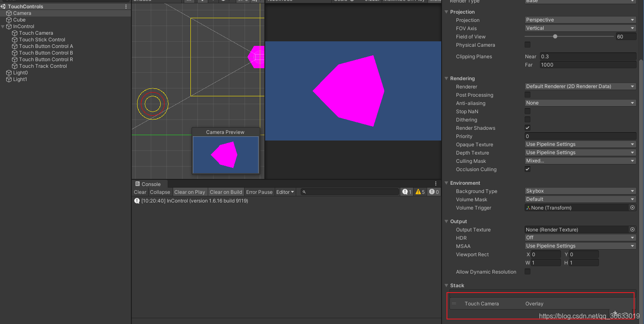Click the error count icon in Console toolbar

pos(434,191)
